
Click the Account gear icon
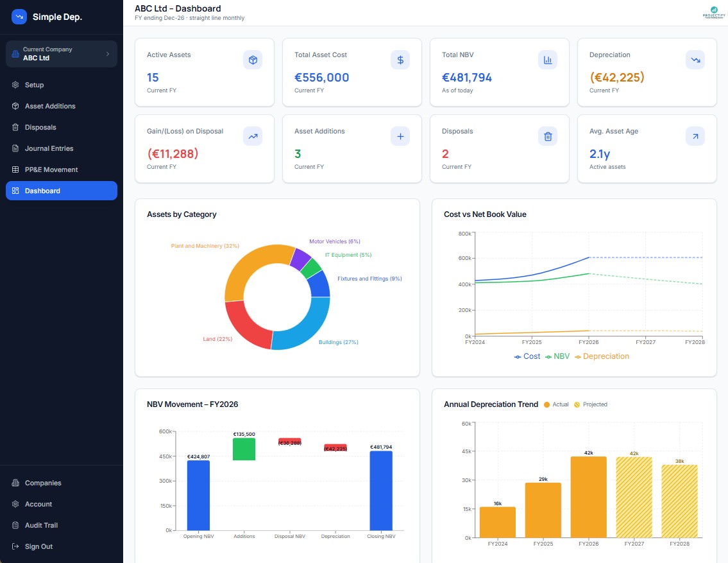[15, 504]
